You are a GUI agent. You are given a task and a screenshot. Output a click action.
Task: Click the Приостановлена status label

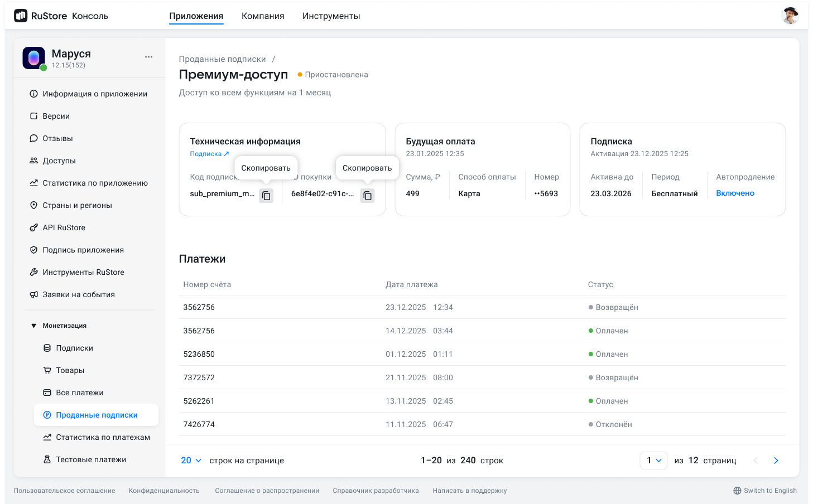pyautogui.click(x=333, y=75)
